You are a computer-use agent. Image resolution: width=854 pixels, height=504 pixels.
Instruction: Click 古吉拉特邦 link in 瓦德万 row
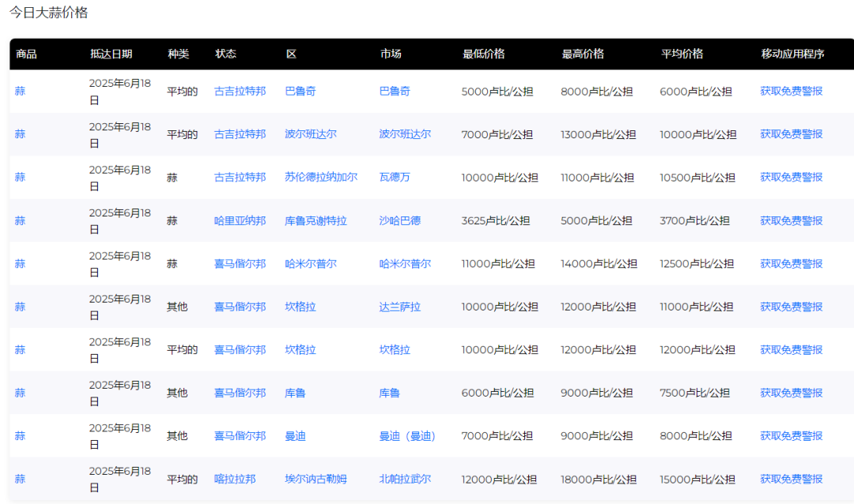click(240, 178)
